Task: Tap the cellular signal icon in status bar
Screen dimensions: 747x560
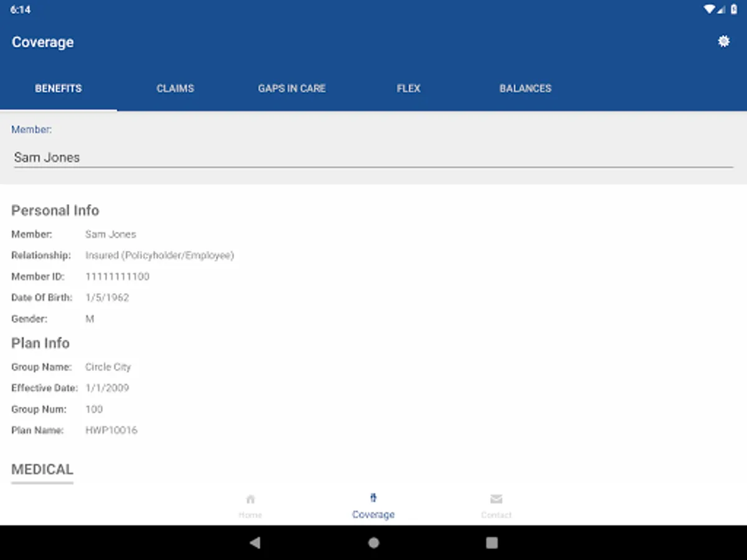Action: pos(723,9)
